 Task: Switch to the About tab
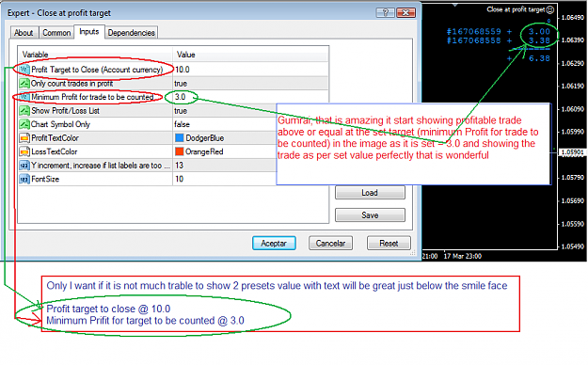click(24, 33)
